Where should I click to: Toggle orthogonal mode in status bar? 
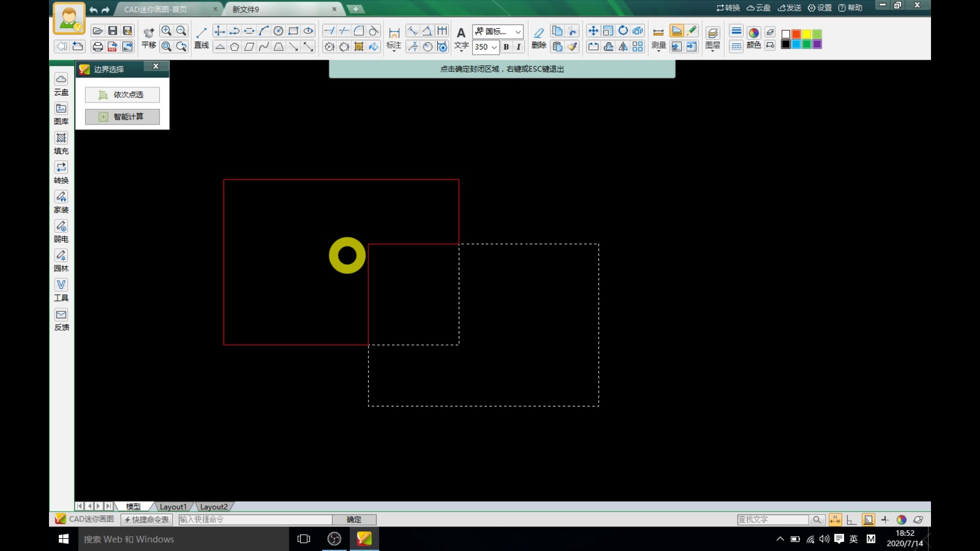point(851,519)
